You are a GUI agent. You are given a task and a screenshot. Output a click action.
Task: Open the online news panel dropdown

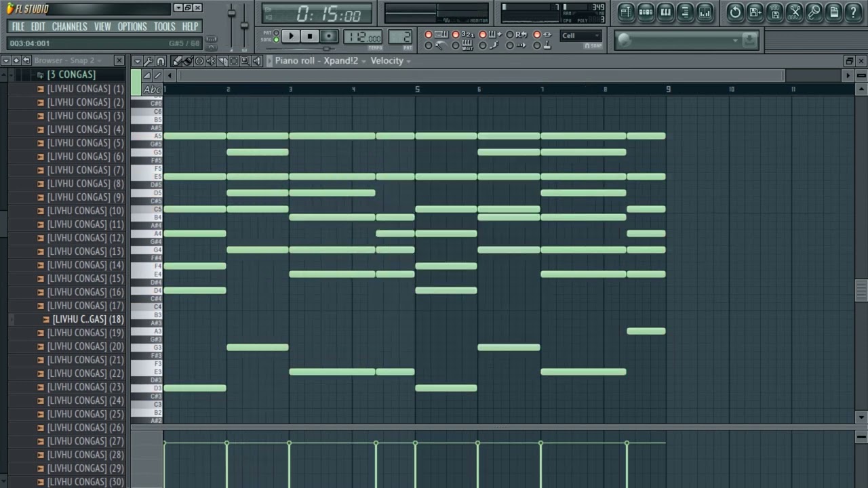coord(734,41)
